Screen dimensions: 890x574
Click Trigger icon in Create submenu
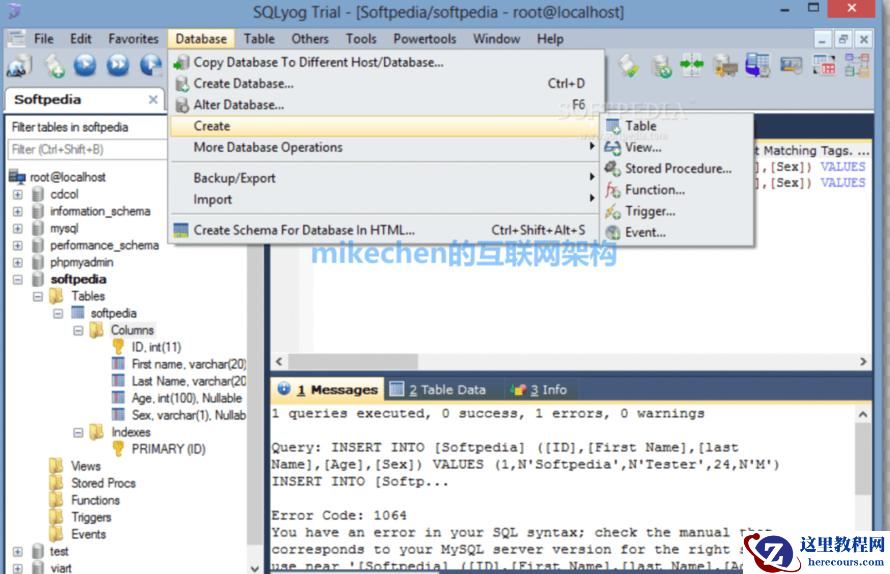tap(612, 211)
